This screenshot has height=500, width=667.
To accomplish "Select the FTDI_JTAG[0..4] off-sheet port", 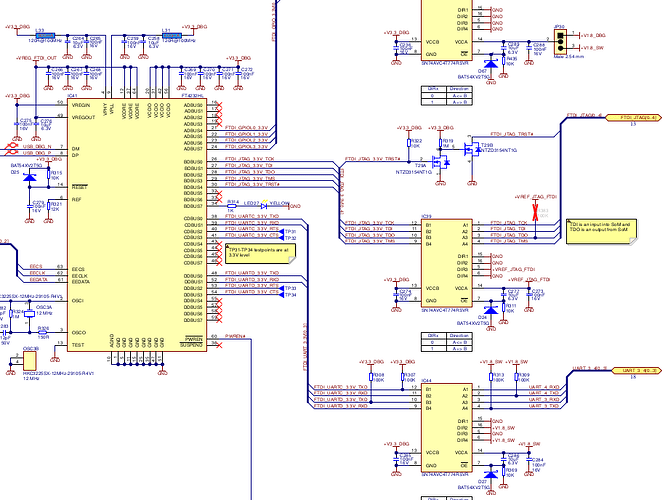I will tap(633, 117).
